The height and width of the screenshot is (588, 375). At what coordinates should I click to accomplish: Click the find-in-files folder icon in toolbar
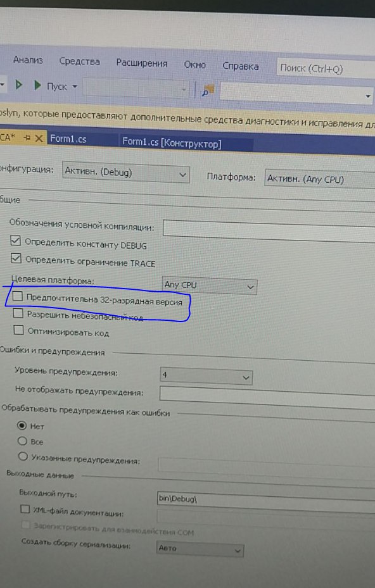pos(207,91)
